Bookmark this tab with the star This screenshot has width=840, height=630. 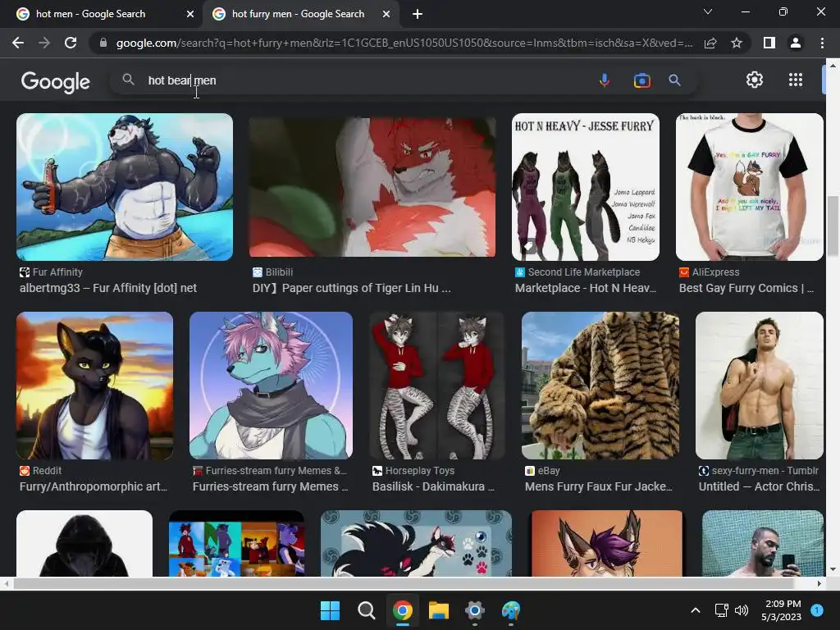click(737, 43)
